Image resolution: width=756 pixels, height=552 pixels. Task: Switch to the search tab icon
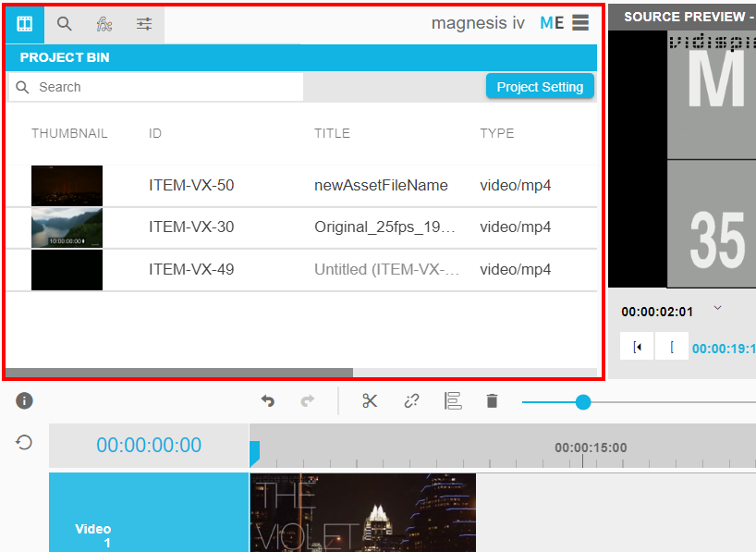point(65,24)
